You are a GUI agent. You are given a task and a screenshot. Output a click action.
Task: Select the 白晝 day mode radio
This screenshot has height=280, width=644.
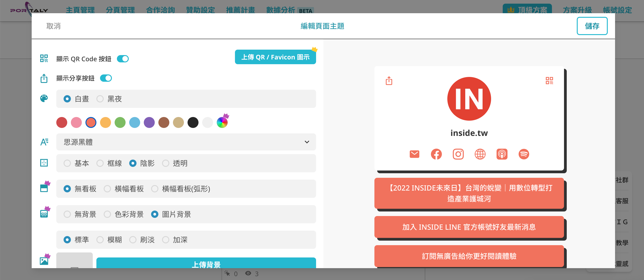(x=67, y=99)
